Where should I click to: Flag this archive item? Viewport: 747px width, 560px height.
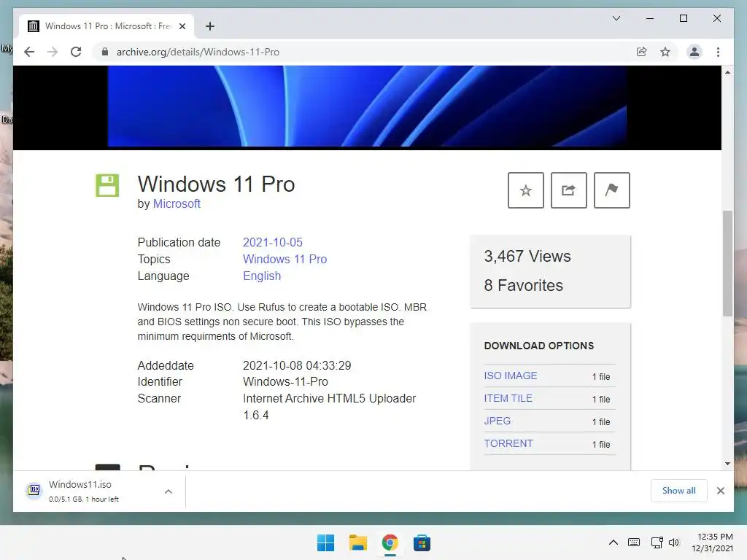pos(612,190)
